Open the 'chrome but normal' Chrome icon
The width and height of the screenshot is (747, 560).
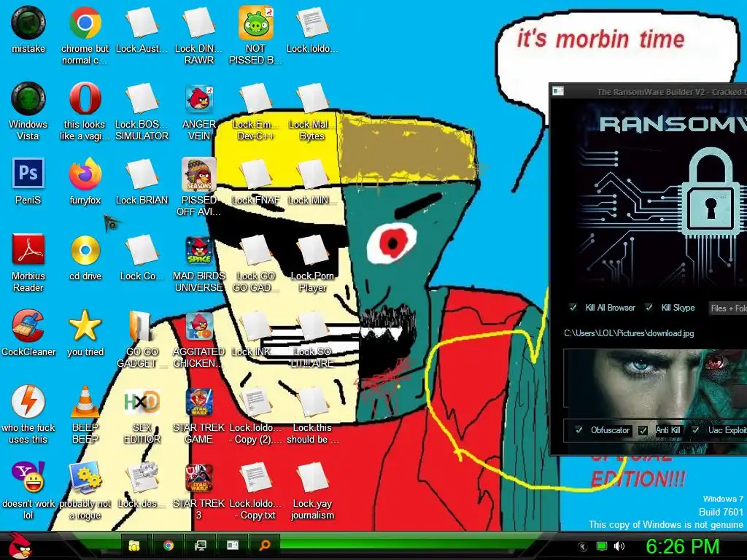(85, 23)
